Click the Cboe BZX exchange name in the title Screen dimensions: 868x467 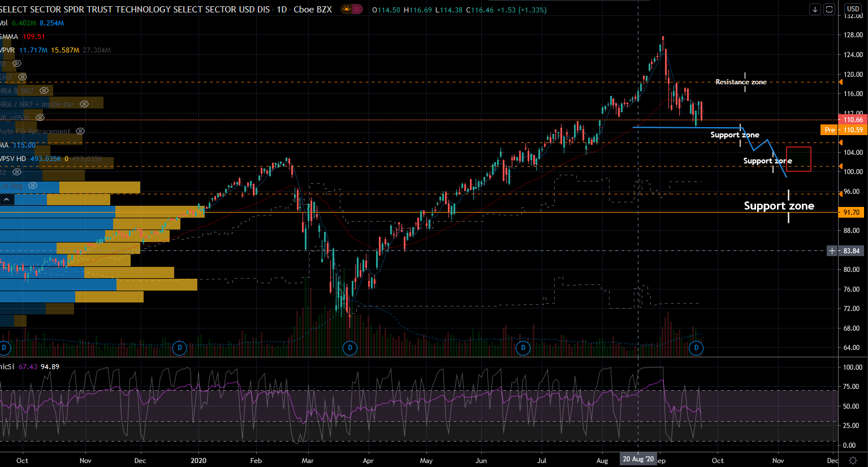tap(313, 10)
